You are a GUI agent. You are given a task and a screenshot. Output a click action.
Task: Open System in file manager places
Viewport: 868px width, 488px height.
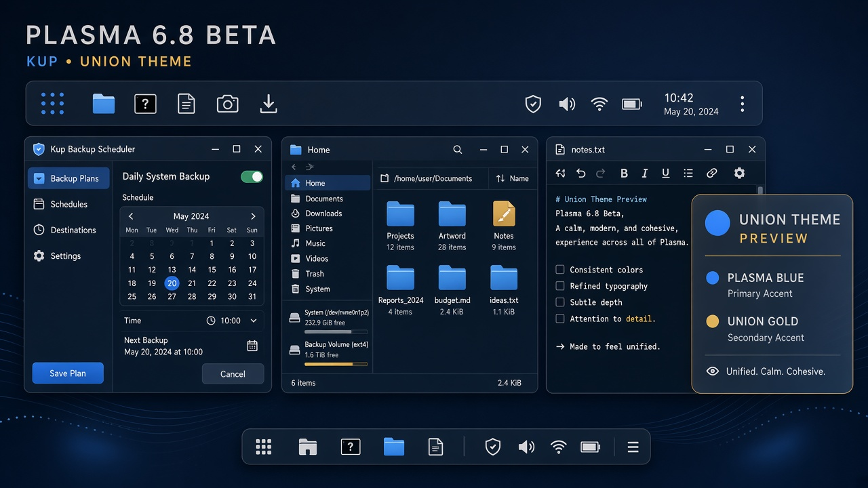(x=328, y=289)
